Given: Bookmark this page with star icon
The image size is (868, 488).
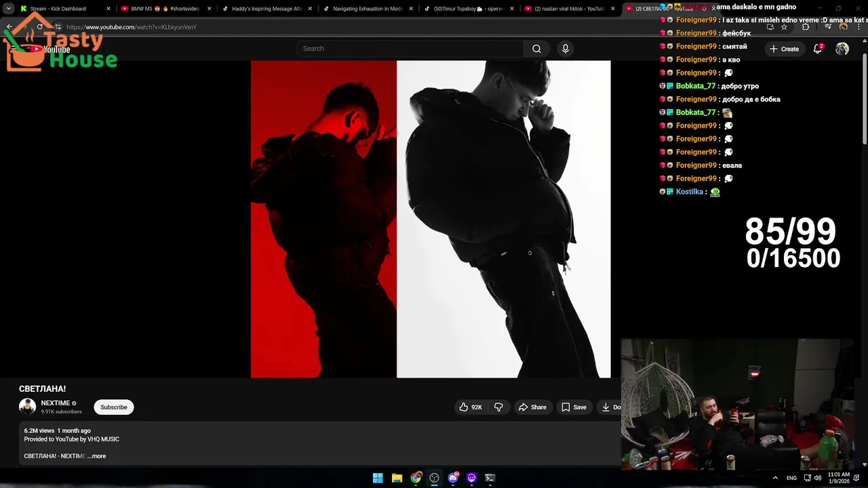Looking at the screenshot, I should [784, 27].
